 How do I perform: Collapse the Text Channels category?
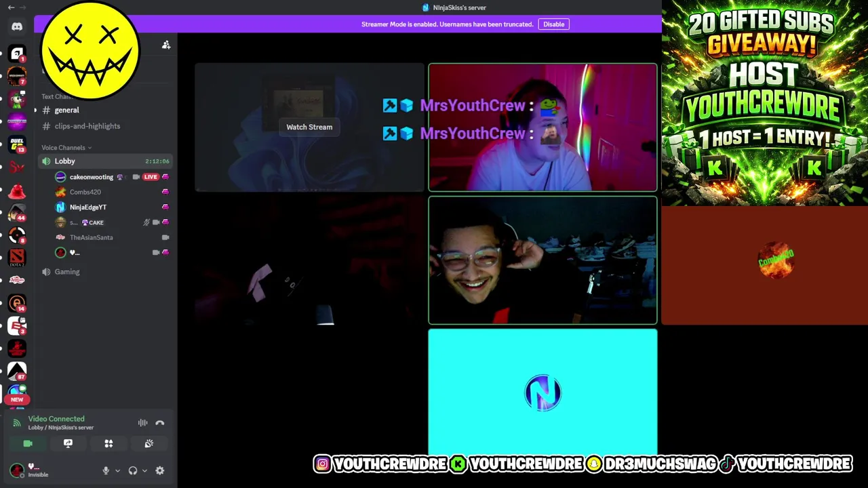click(x=58, y=96)
